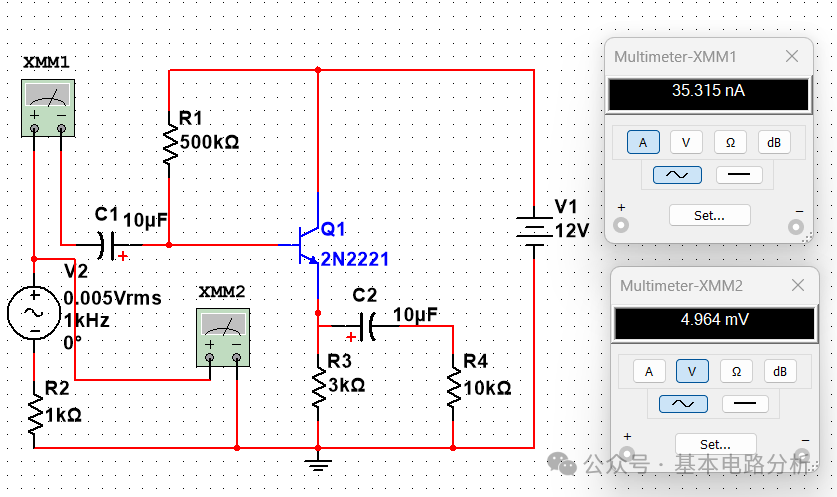Select the XMM2 reference label
This screenshot has width=837, height=497.
point(222,292)
